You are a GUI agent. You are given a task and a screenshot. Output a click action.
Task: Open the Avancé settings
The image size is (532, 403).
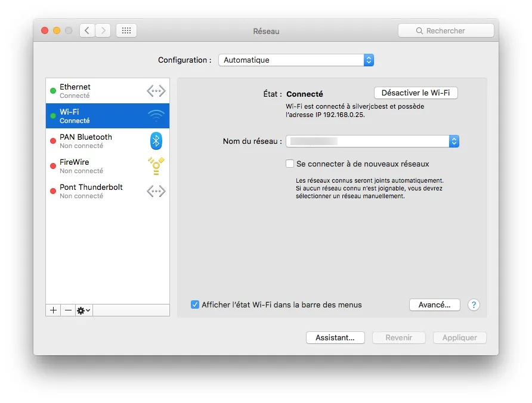(434, 304)
